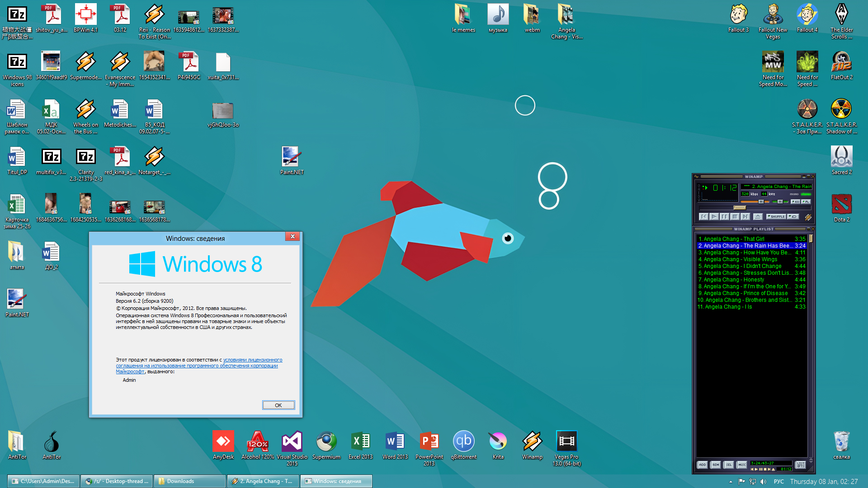Click the Winamp eject/open file button
868x488 pixels.
[758, 216]
